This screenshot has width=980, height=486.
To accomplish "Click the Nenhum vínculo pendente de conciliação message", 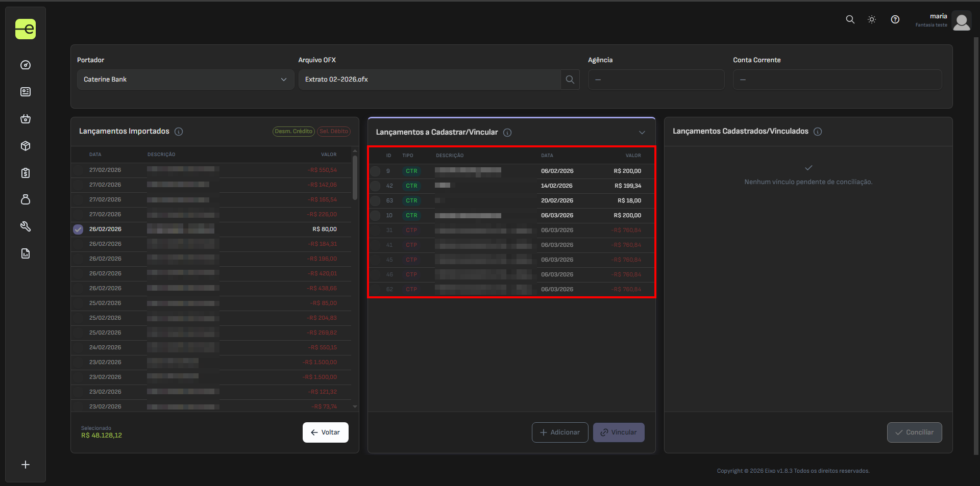I will 808,182.
